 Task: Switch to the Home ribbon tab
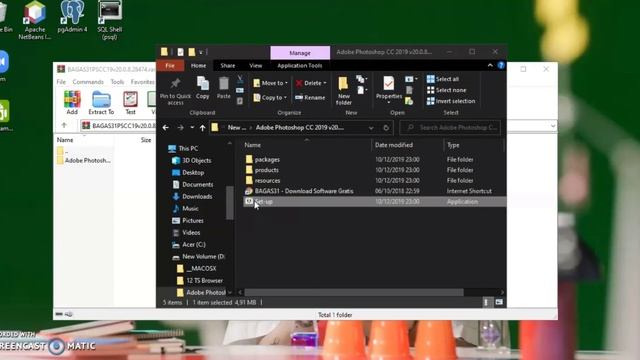[198, 65]
